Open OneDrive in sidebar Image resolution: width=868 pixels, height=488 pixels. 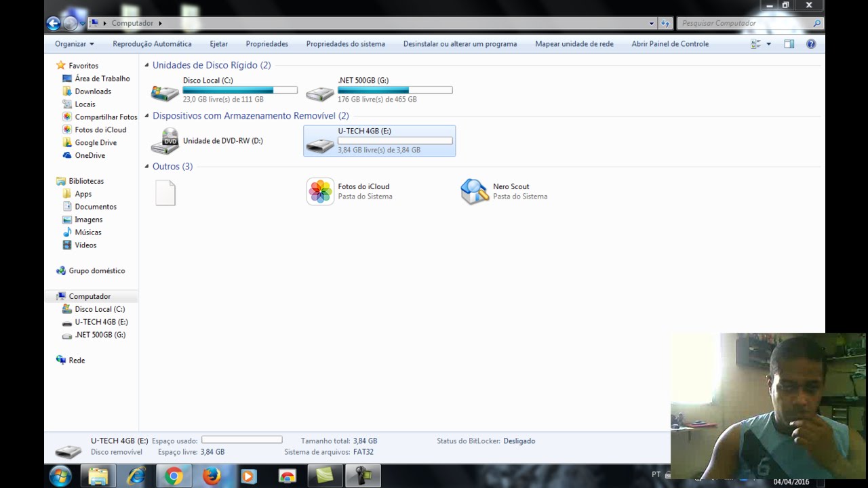click(90, 156)
